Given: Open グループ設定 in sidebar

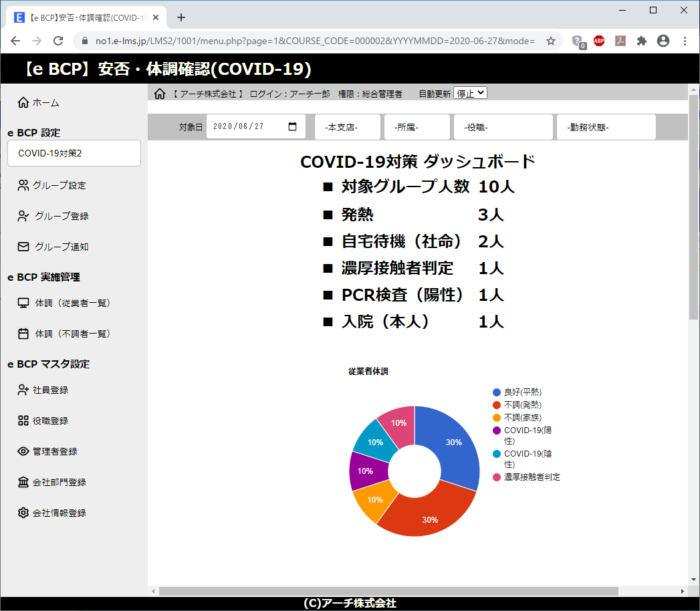Looking at the screenshot, I should point(60,185).
